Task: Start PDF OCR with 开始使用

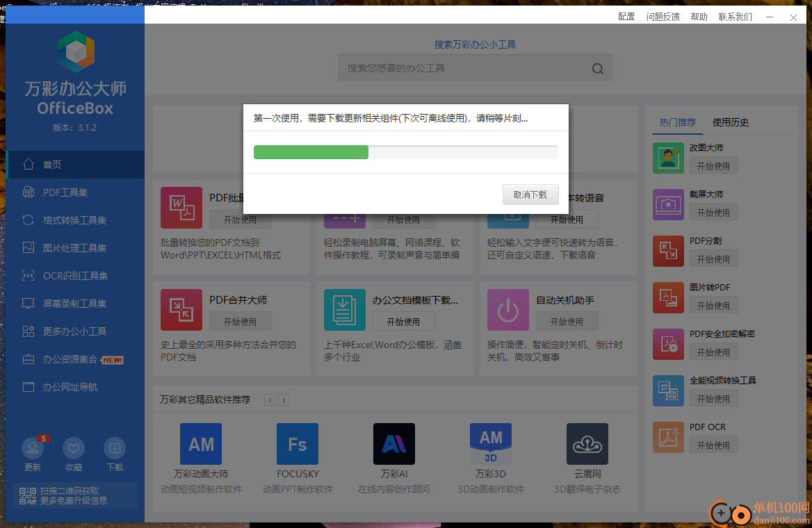Action: pyautogui.click(x=713, y=446)
